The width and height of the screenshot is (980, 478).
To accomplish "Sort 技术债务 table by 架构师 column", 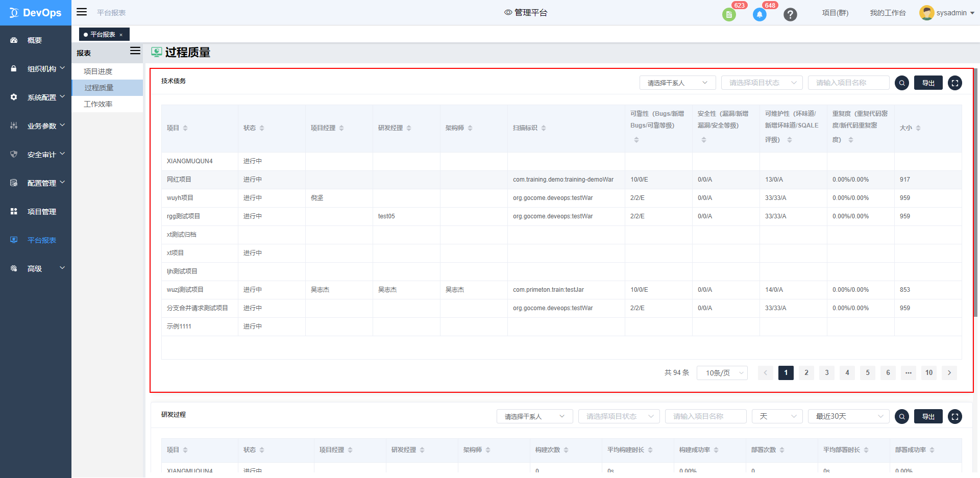I will point(470,128).
